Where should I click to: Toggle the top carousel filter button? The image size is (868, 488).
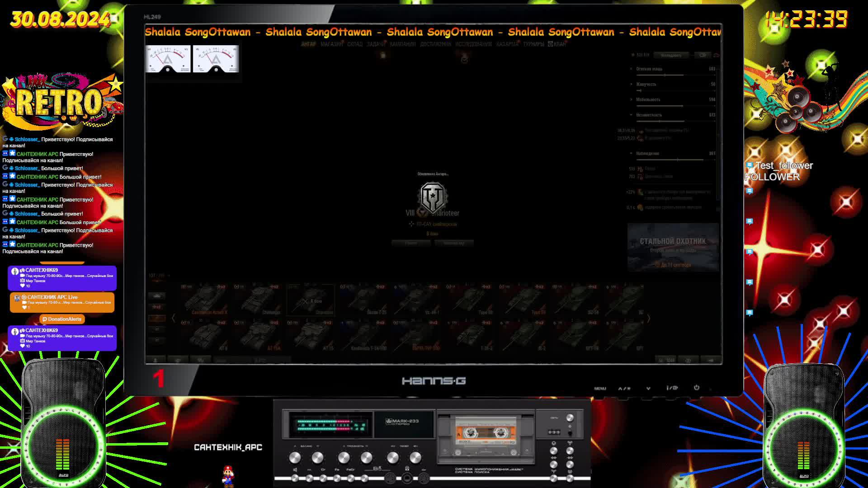point(157,296)
